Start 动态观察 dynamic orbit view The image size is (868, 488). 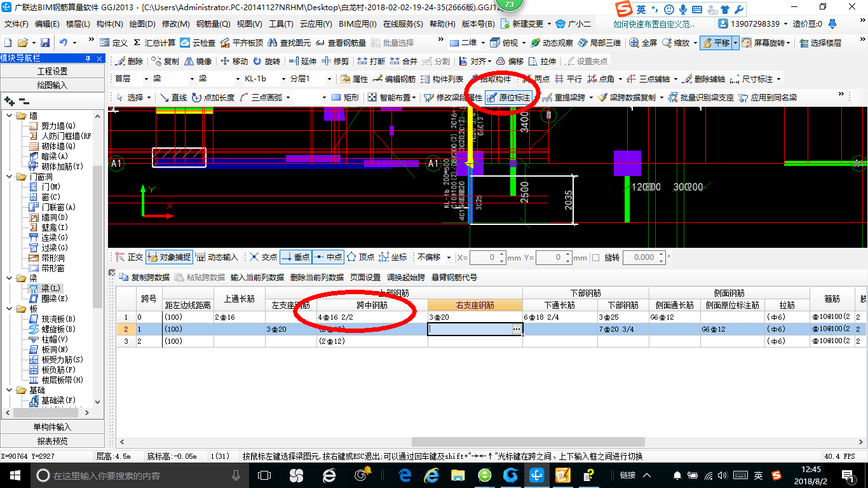(552, 43)
